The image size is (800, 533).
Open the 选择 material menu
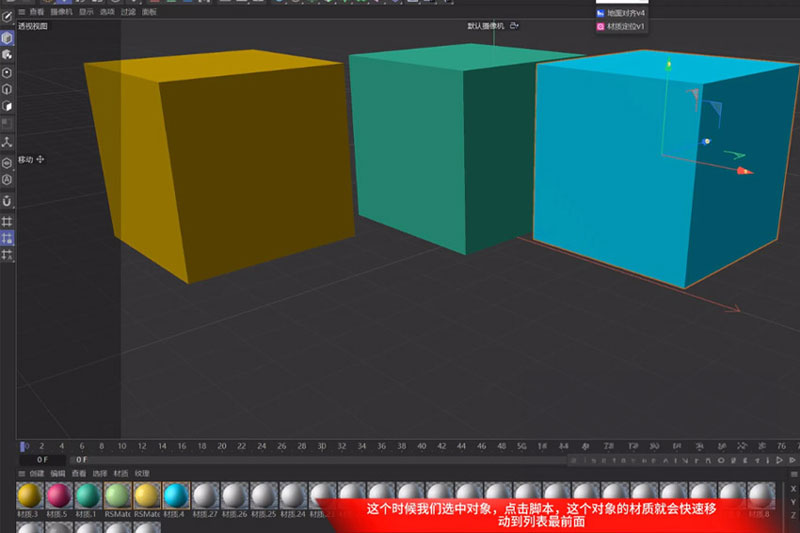(x=99, y=473)
